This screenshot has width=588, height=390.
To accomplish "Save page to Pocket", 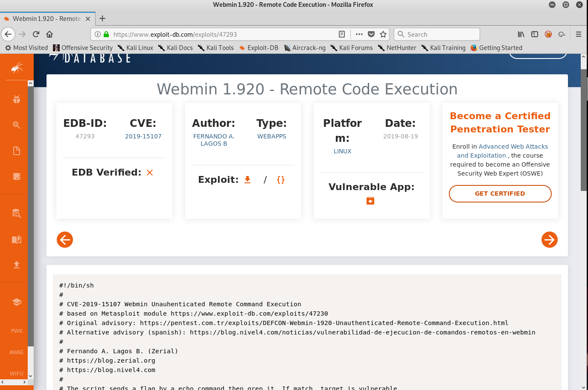I will coord(371,34).
